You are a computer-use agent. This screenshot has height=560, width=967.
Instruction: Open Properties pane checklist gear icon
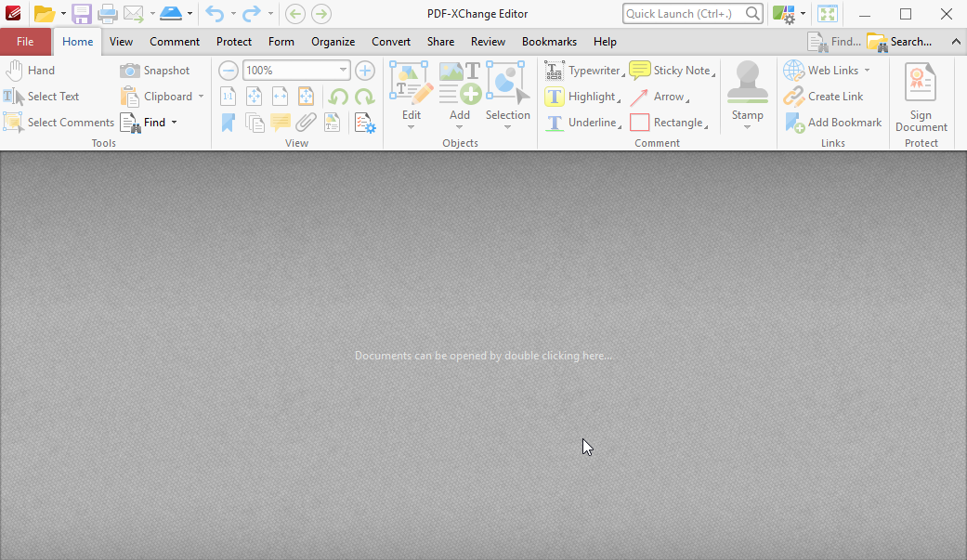[365, 123]
